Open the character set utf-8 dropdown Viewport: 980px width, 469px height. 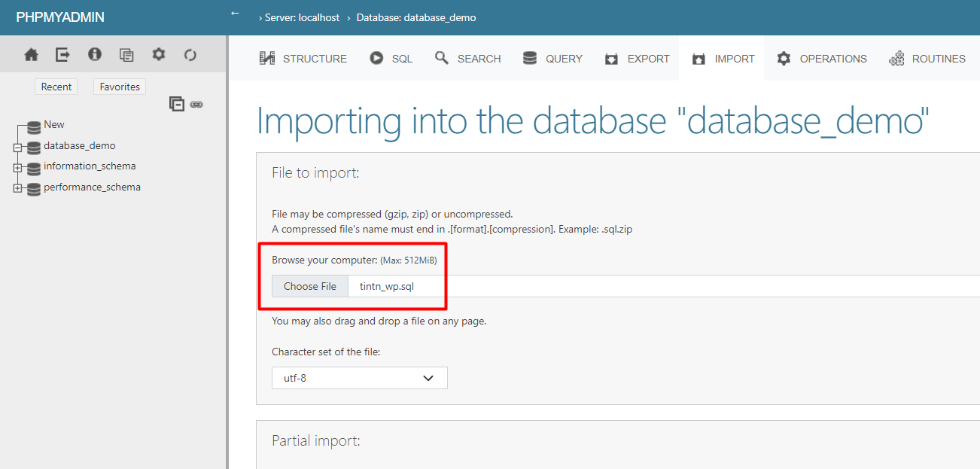click(359, 378)
